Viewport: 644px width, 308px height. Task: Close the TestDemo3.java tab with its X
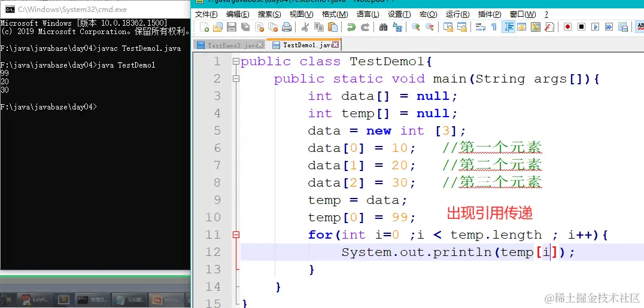point(260,45)
